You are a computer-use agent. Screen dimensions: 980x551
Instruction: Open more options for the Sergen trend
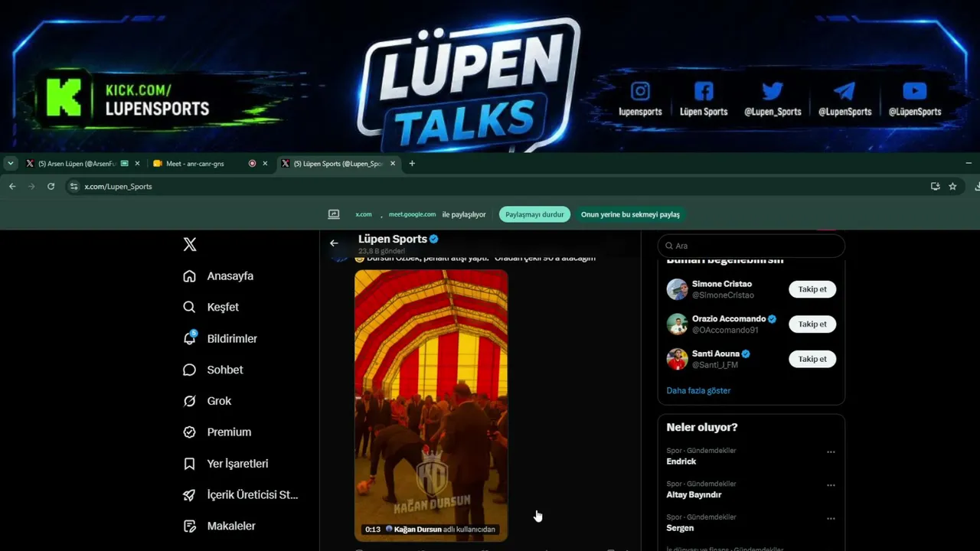pos(831,519)
